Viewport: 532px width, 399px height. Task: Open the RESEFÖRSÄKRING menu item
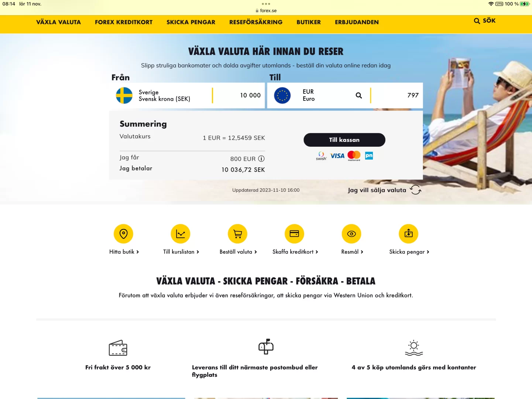(256, 22)
